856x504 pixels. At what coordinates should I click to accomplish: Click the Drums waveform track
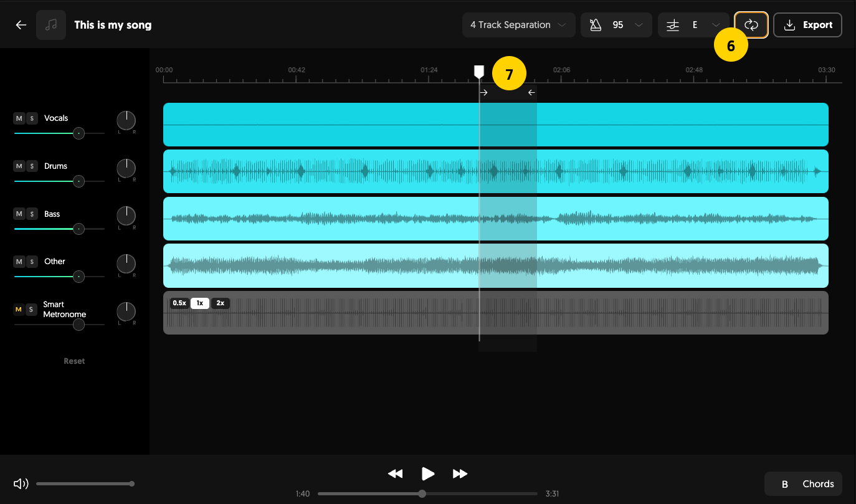496,171
